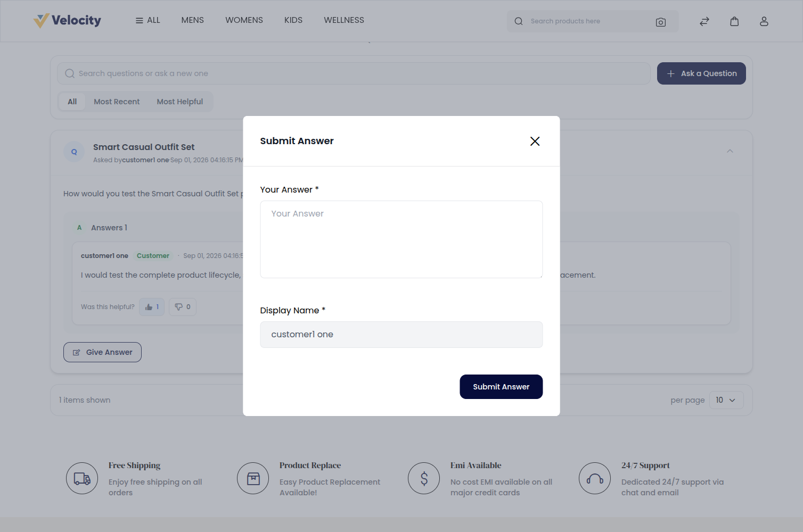The width and height of the screenshot is (803, 532).
Task: Switch to Most Recent tab
Action: 117,102
